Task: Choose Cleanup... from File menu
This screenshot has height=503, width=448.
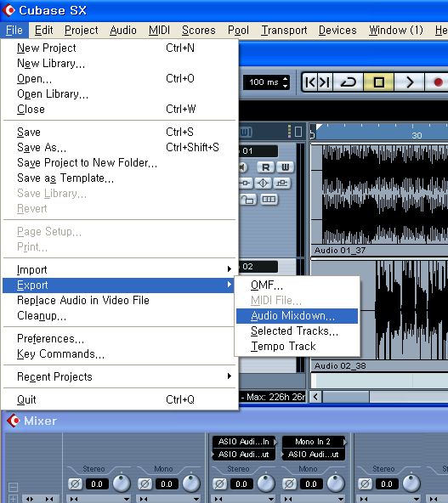Action: [x=118, y=316]
